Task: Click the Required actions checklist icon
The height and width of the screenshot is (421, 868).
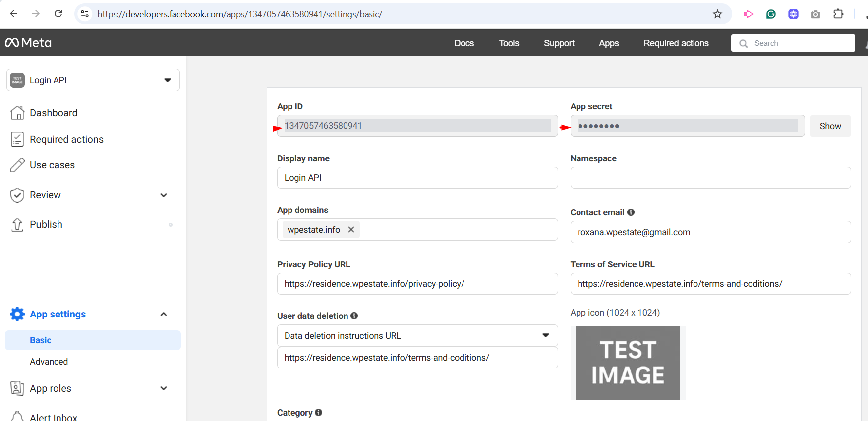Action: (x=17, y=139)
